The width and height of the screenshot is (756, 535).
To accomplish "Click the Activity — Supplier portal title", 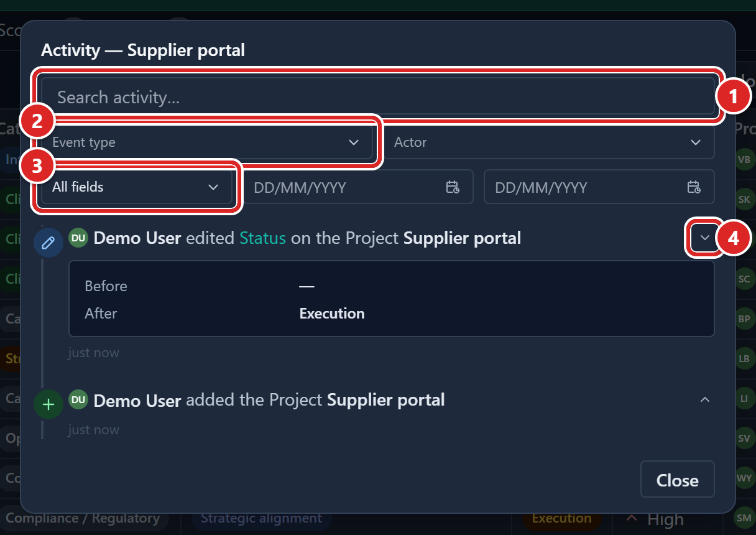I will [x=143, y=50].
